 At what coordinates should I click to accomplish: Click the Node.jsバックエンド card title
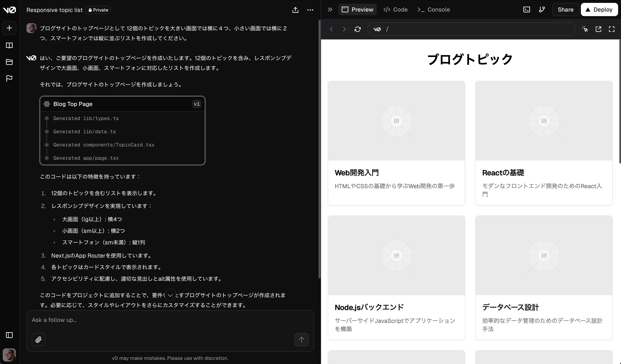(369, 307)
